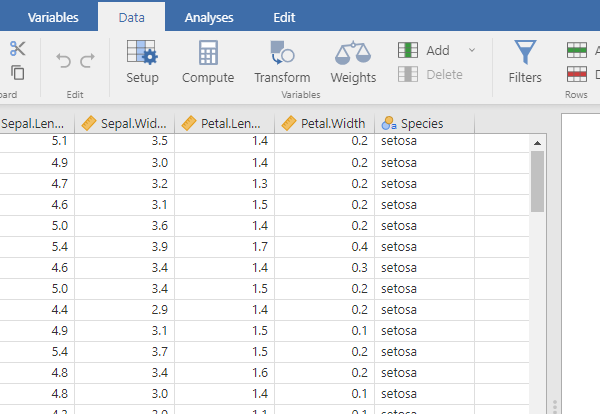Select the Petal.Width column header text

coord(333,124)
